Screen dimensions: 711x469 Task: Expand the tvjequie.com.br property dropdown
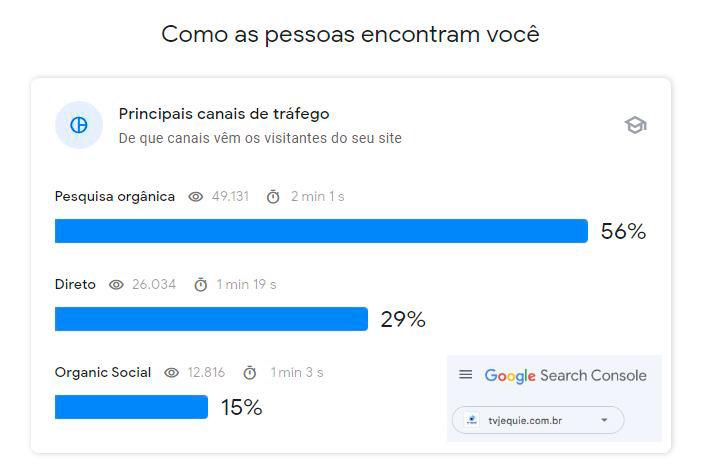tap(538, 421)
